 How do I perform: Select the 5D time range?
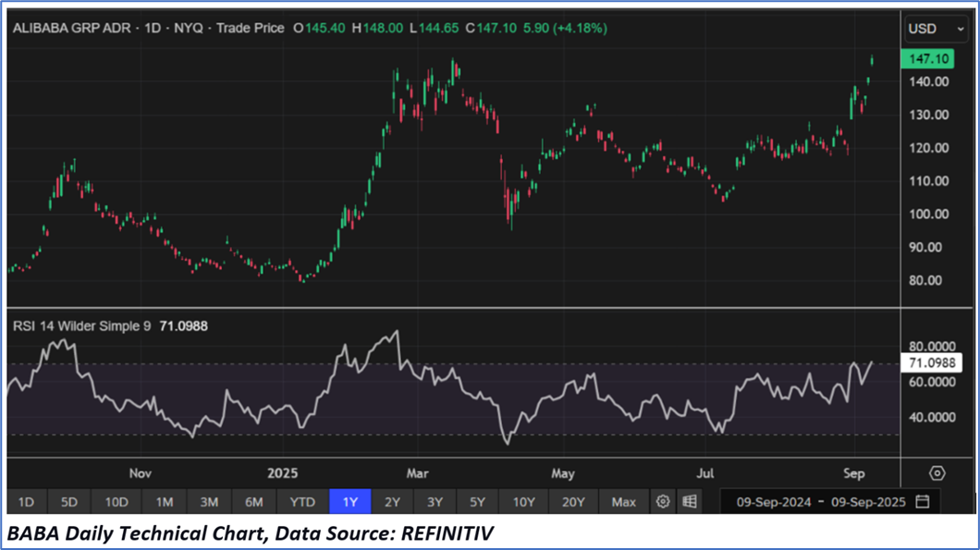pyautogui.click(x=68, y=502)
